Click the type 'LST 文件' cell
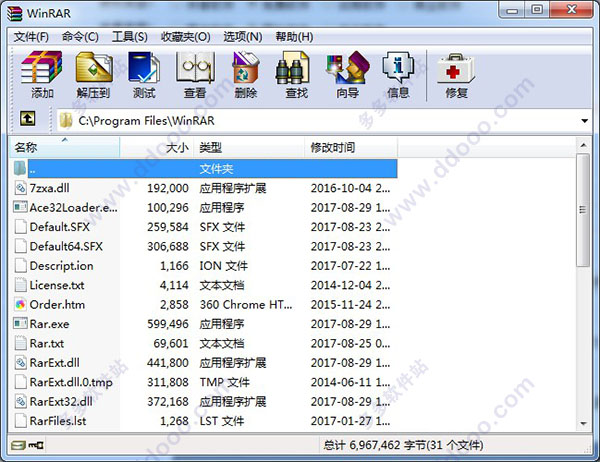600x462 pixels. pyautogui.click(x=222, y=421)
